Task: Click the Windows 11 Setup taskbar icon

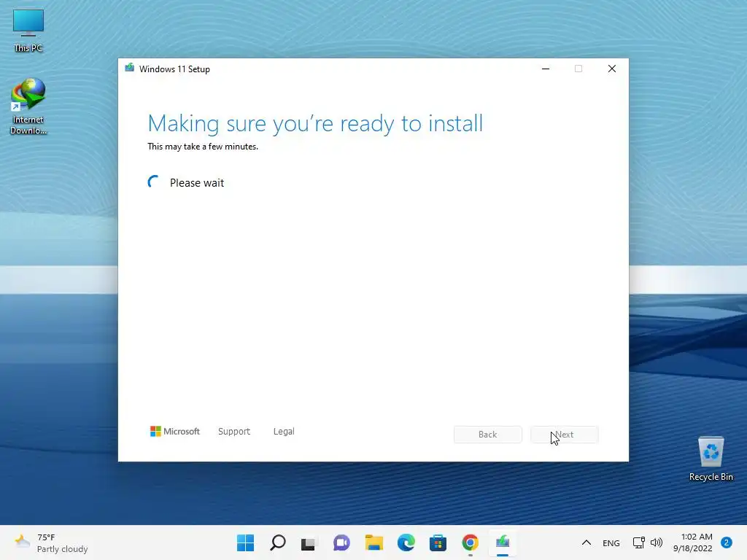Action: (503, 542)
